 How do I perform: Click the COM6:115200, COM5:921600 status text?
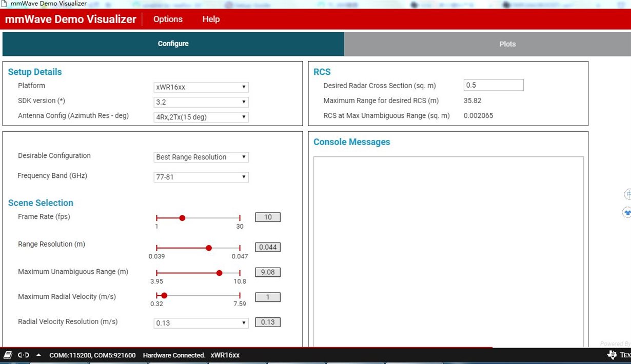tap(92, 355)
